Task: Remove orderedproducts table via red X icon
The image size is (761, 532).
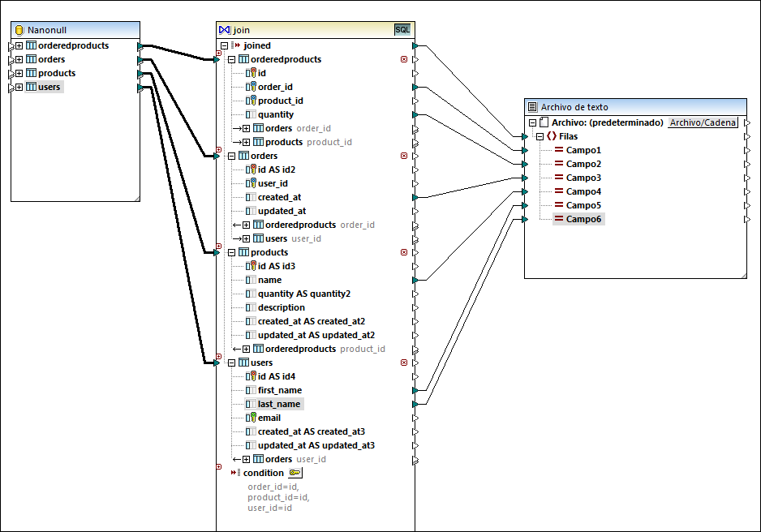Action: tap(404, 59)
